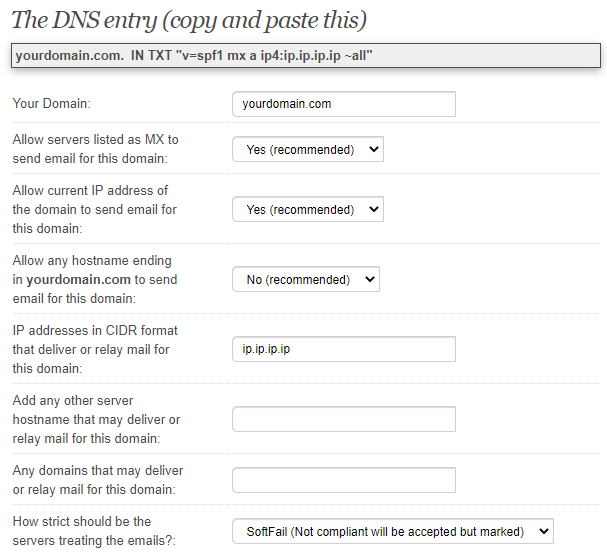Open the current IP address permission dropdown
This screenshot has width=607, height=555.
[307, 210]
